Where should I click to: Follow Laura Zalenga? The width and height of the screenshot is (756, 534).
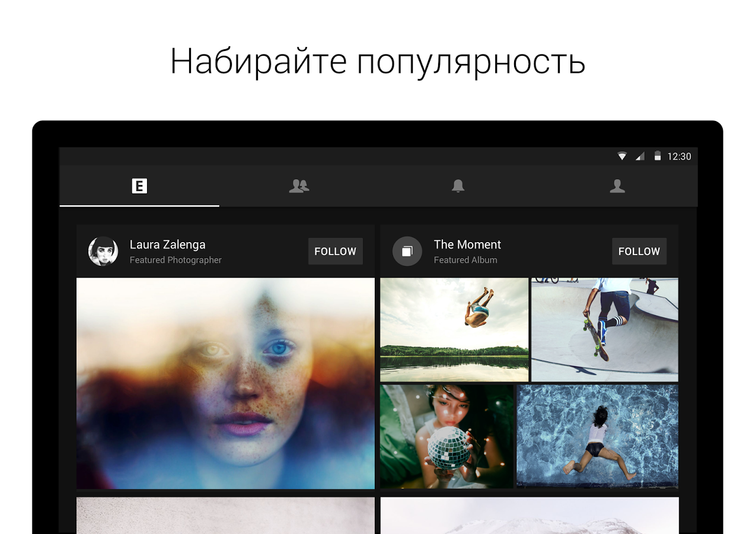[x=336, y=251]
